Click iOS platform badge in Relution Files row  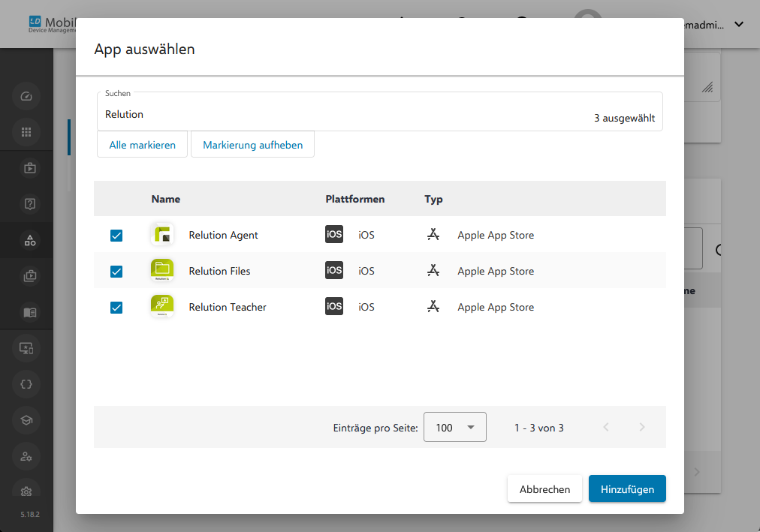(x=334, y=270)
